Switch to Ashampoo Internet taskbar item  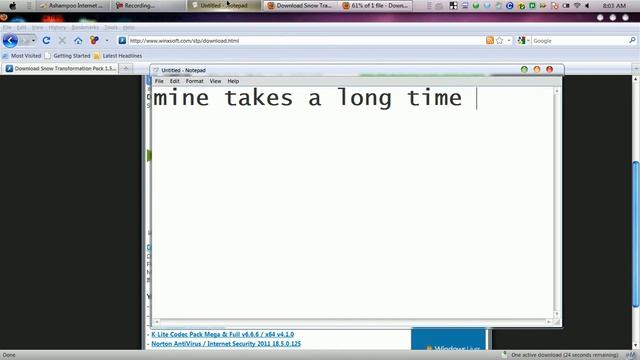(x=72, y=6)
